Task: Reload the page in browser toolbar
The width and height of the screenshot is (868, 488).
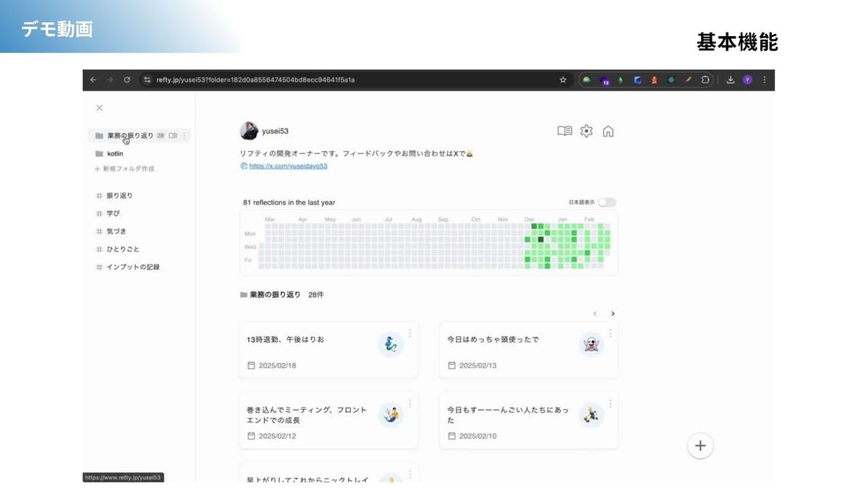Action: pos(127,80)
